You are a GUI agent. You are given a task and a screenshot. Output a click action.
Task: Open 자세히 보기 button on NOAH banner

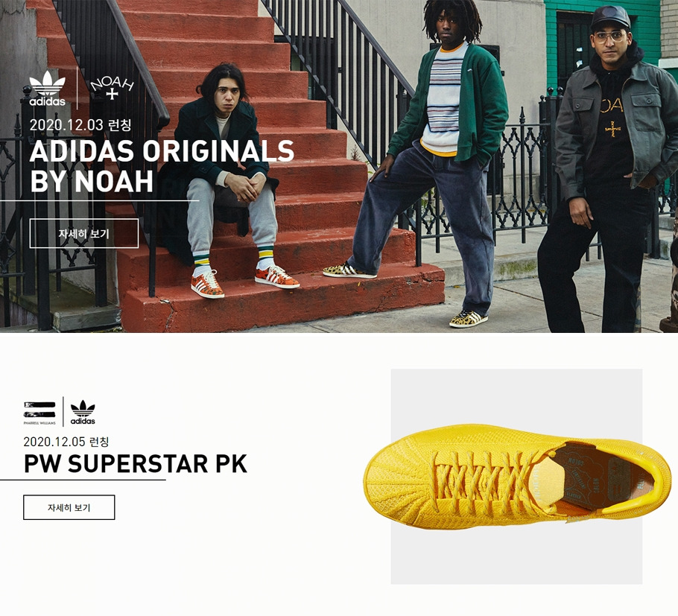84,233
